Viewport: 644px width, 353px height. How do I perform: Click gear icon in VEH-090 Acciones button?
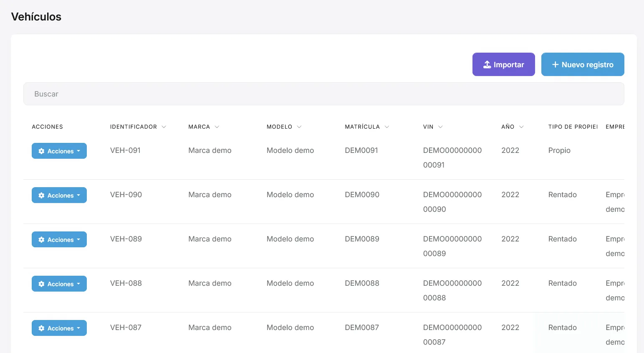click(x=41, y=196)
